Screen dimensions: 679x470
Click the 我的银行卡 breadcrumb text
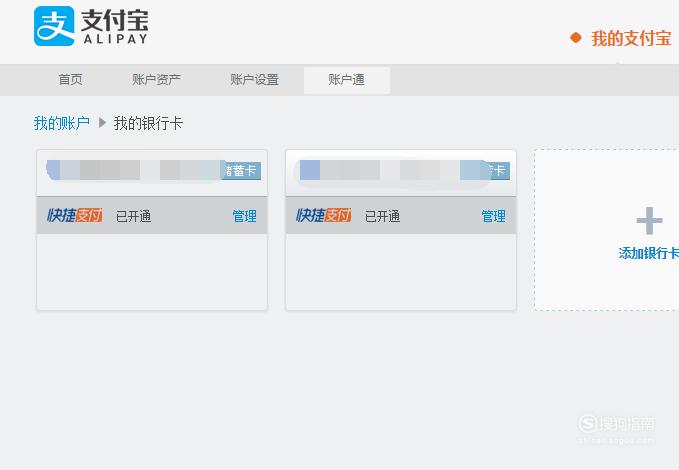[148, 123]
